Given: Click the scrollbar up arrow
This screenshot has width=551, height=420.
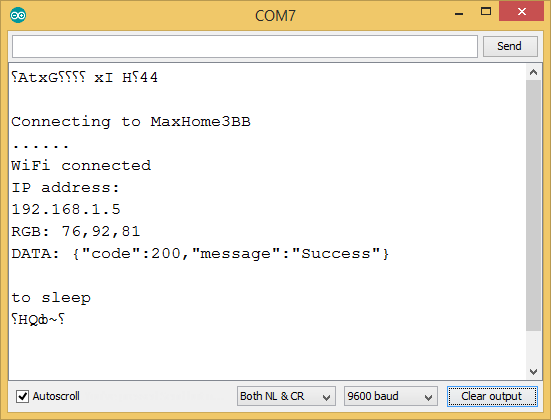Looking at the screenshot, I should [533, 72].
